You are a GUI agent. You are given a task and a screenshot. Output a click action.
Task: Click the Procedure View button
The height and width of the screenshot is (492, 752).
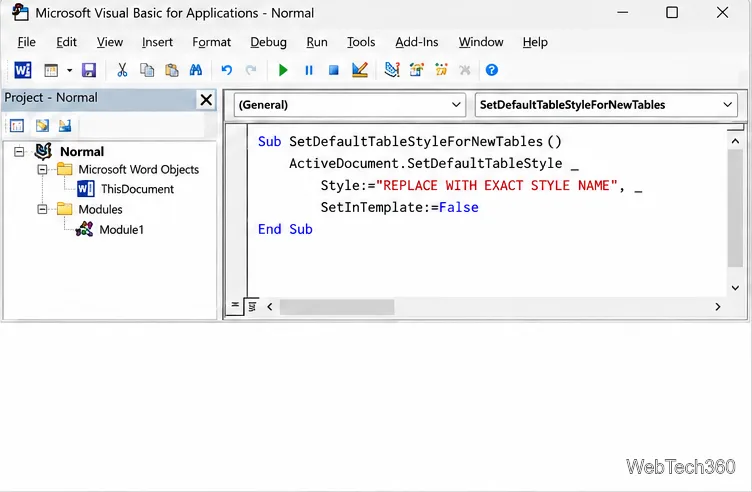(235, 306)
